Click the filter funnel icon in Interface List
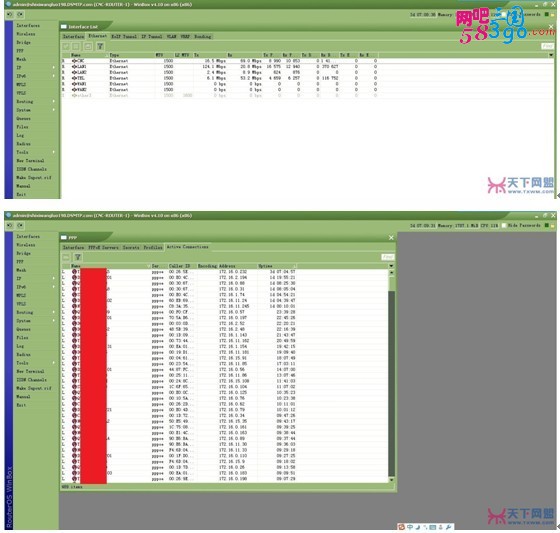This screenshot has width=560, height=533. coord(100,46)
